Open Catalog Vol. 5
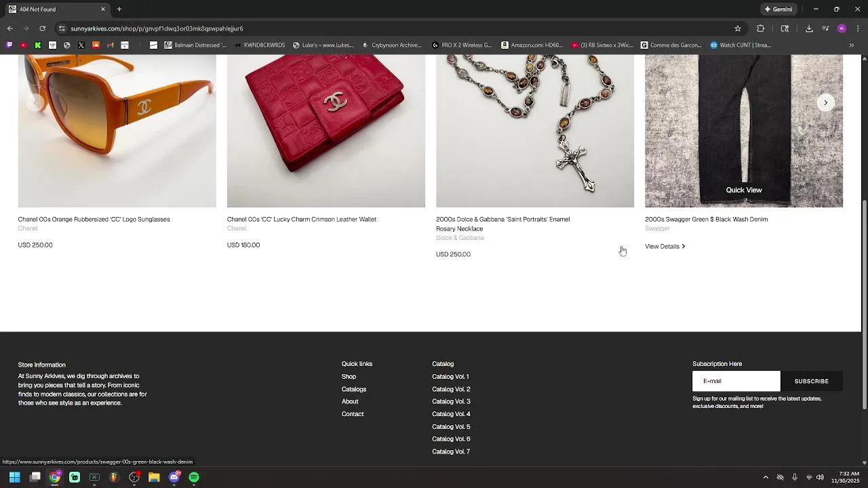 click(451, 427)
